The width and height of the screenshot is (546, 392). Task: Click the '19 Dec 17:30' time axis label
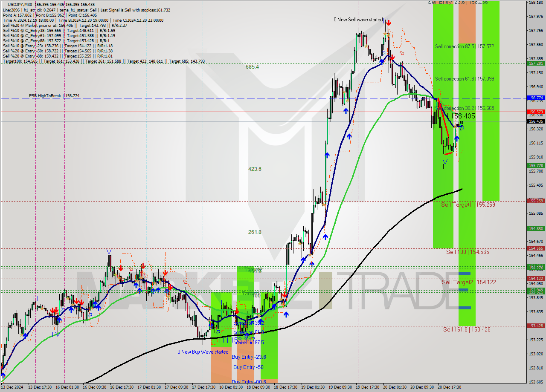368,387
